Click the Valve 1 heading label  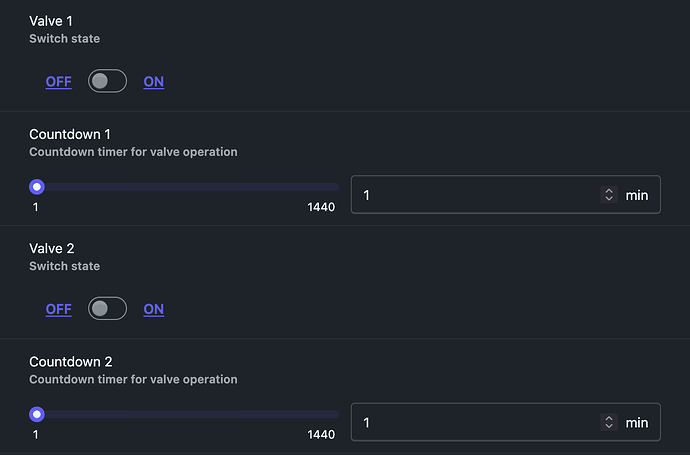point(51,20)
